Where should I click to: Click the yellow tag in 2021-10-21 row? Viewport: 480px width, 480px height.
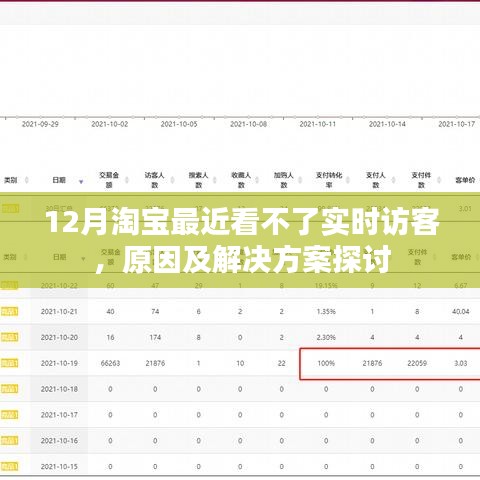tap(10, 311)
